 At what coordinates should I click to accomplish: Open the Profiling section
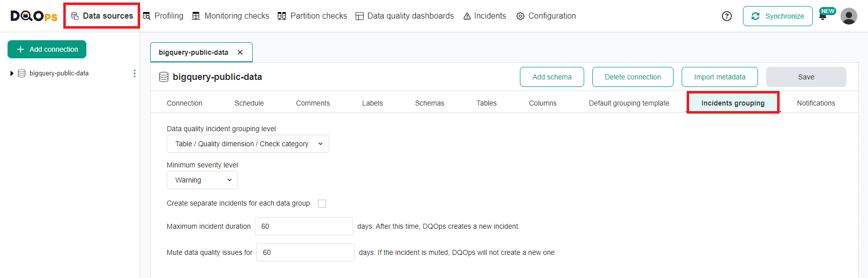pyautogui.click(x=163, y=16)
